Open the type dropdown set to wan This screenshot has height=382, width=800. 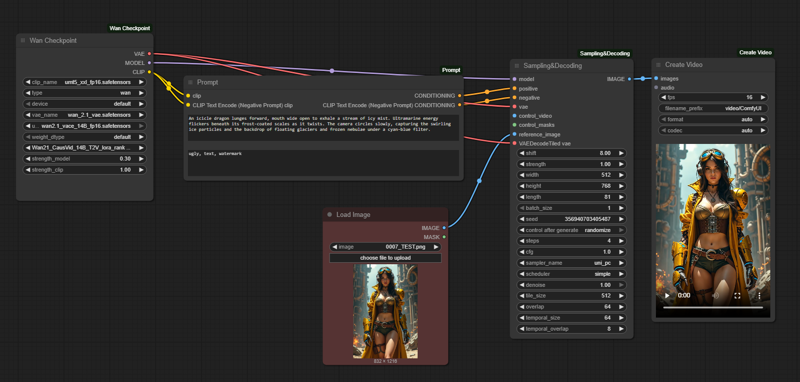[x=85, y=93]
